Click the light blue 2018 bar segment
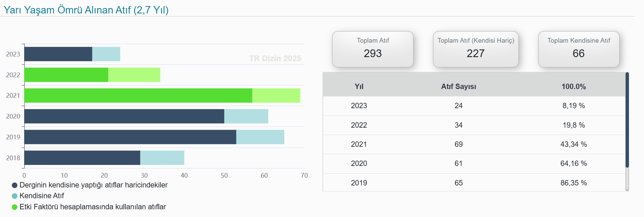The image size is (644, 217). (x=162, y=158)
